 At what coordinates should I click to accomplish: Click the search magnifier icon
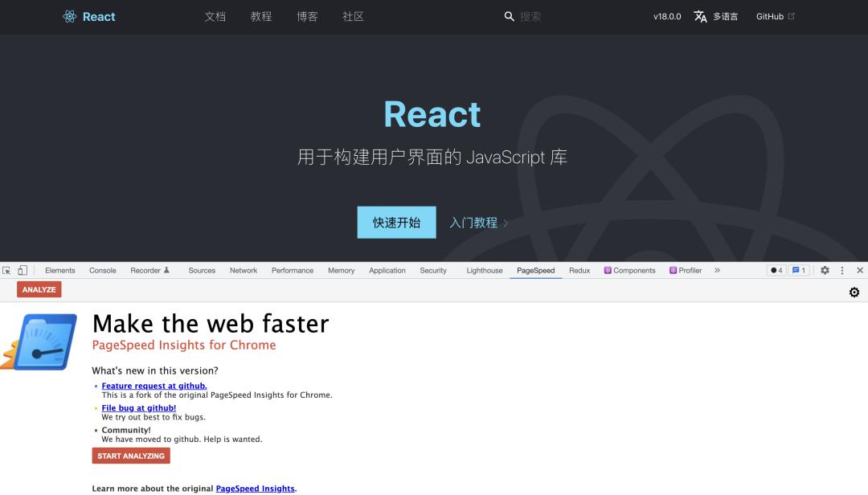click(509, 16)
